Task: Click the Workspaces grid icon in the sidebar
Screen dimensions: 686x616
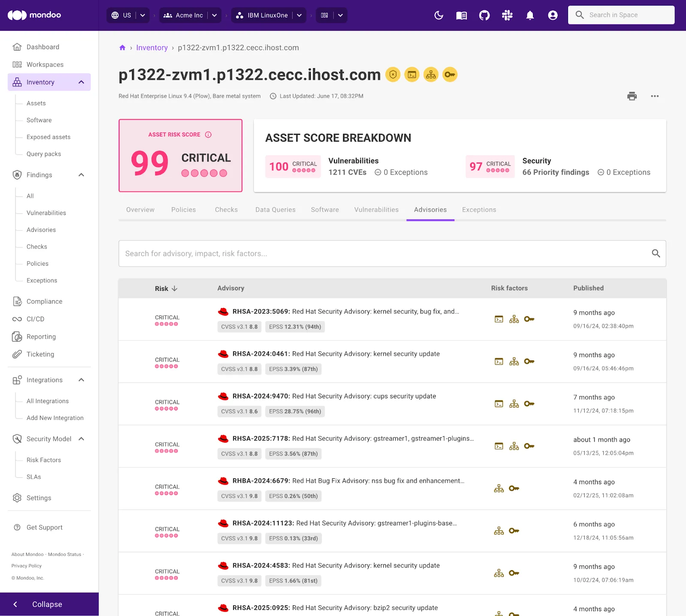Action: coord(17,64)
